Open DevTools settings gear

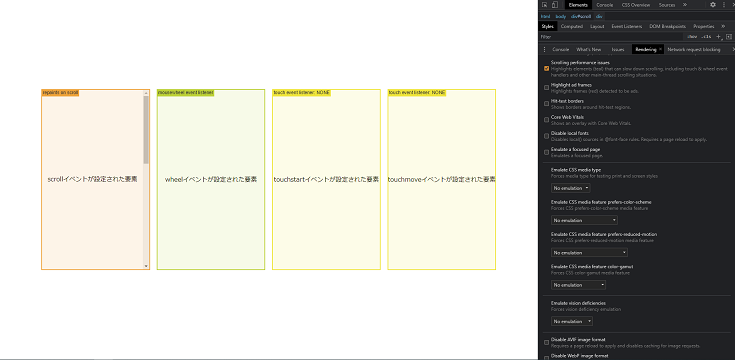713,5
